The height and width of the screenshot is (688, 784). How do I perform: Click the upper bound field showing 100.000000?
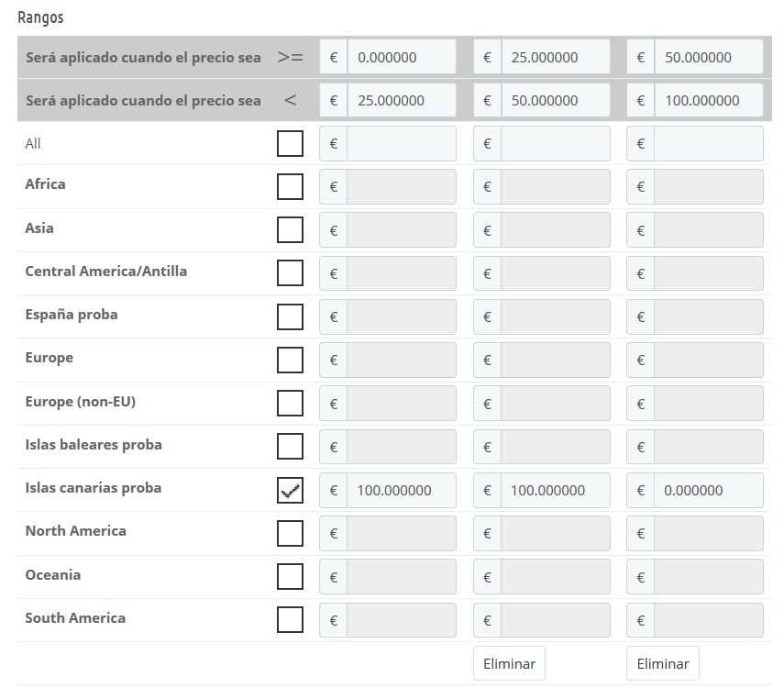(708, 101)
